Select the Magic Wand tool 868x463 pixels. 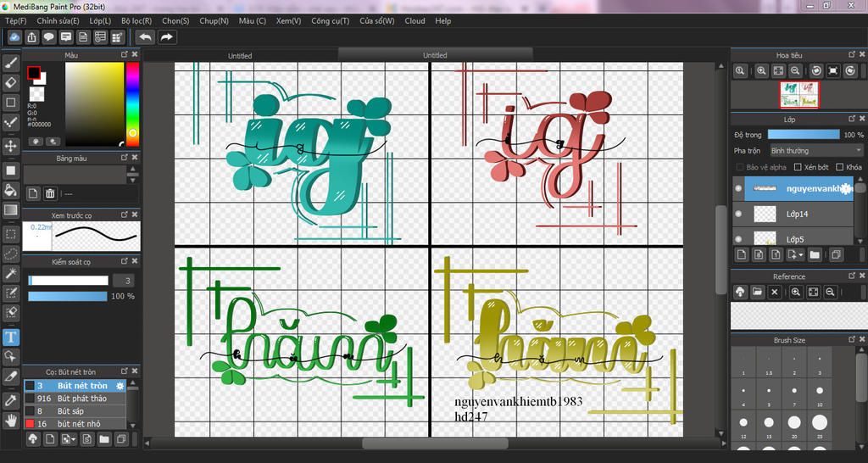(10, 273)
